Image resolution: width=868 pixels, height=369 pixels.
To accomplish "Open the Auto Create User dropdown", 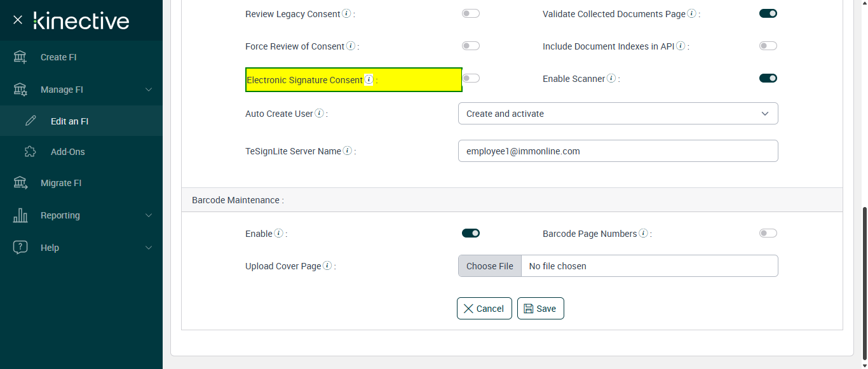I will click(x=618, y=114).
